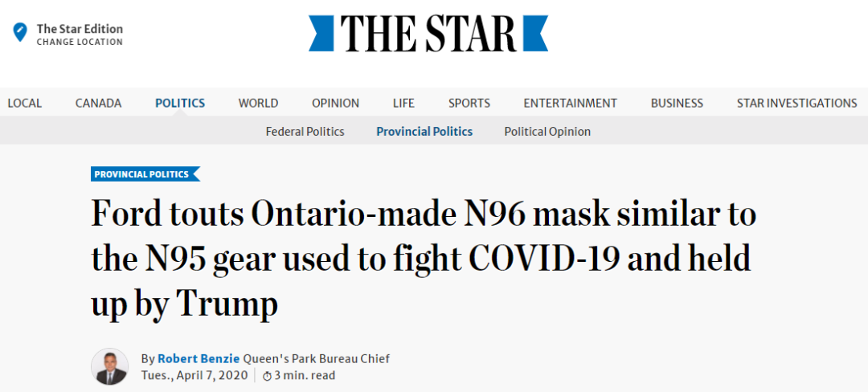Open Political Opinion sub-tab
The height and width of the screenshot is (392, 868).
point(547,132)
